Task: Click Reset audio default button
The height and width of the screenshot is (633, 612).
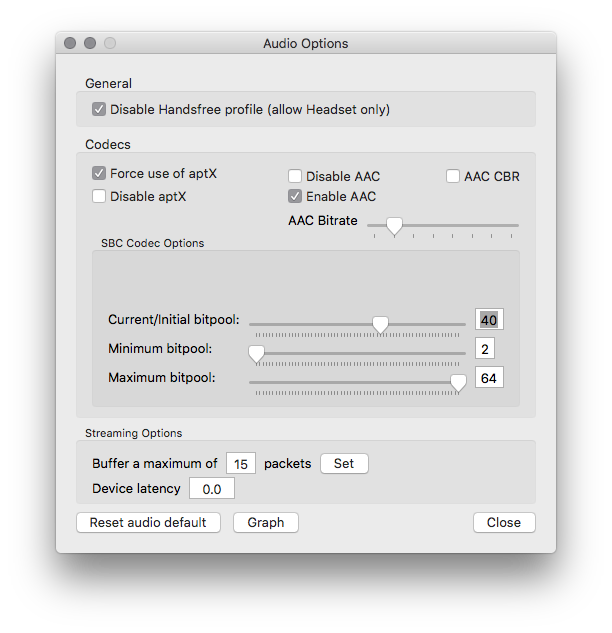Action: click(148, 522)
